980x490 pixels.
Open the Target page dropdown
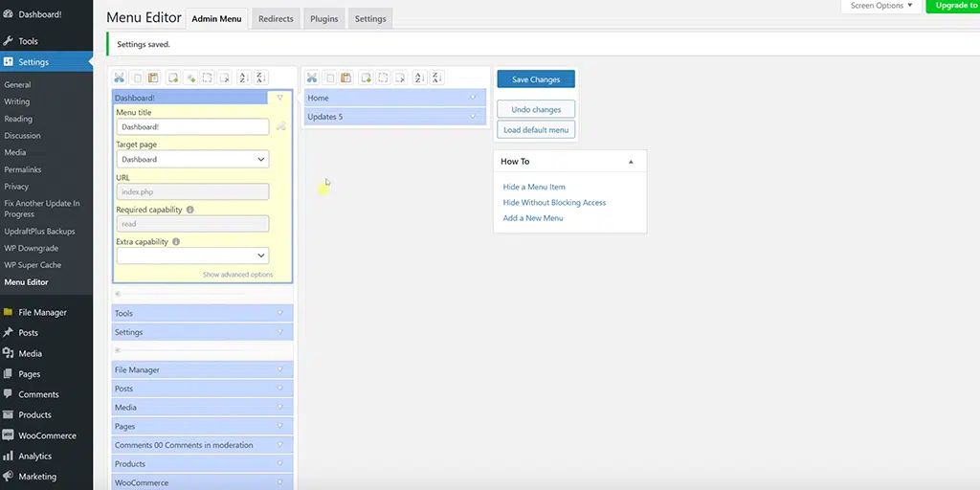(192, 160)
